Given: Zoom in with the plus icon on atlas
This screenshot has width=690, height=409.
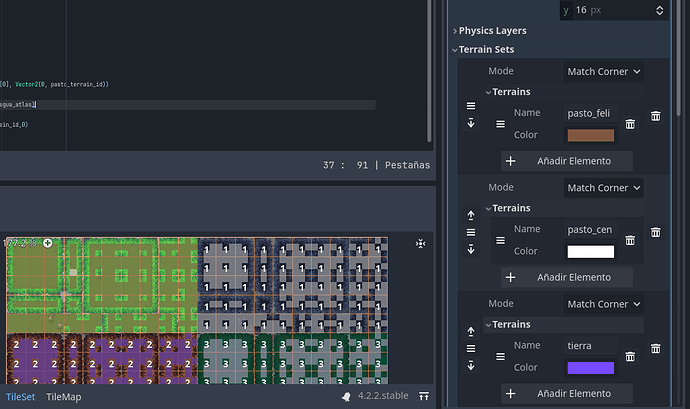Looking at the screenshot, I should point(48,243).
